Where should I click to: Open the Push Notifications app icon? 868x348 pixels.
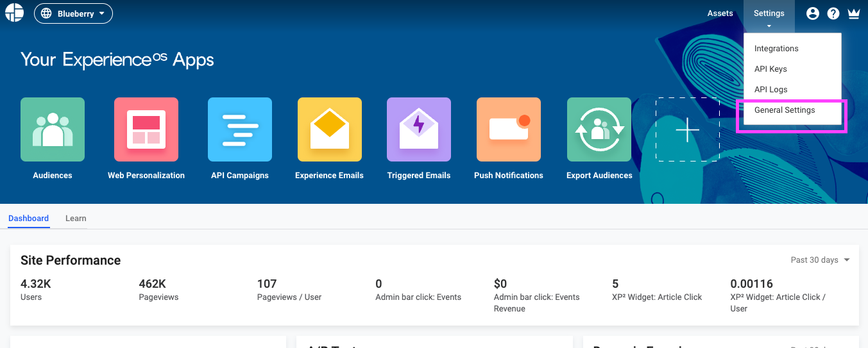[509, 129]
